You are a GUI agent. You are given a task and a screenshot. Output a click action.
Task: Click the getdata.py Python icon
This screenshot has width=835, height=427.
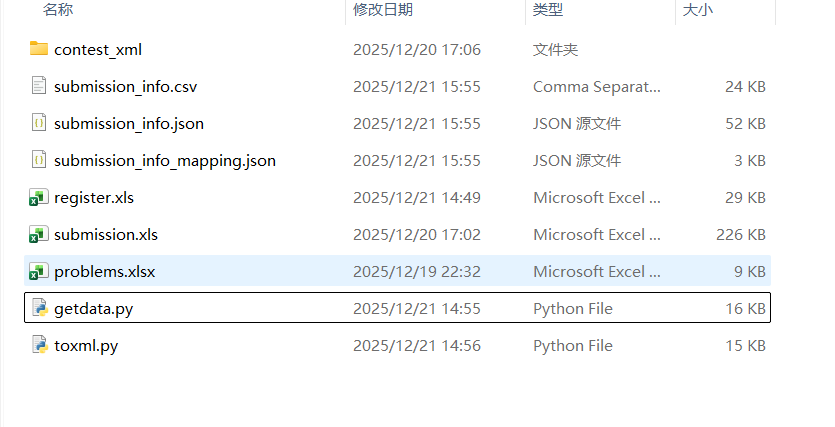click(x=39, y=308)
